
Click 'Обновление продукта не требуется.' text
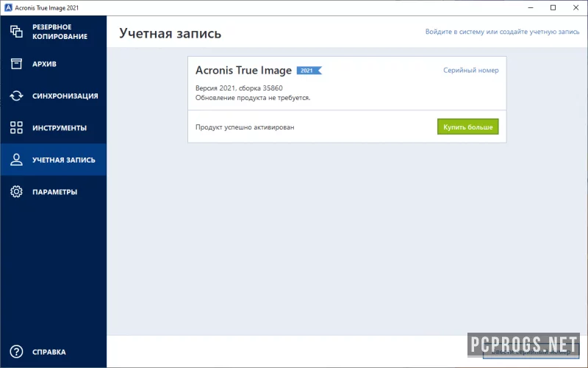pyautogui.click(x=253, y=98)
